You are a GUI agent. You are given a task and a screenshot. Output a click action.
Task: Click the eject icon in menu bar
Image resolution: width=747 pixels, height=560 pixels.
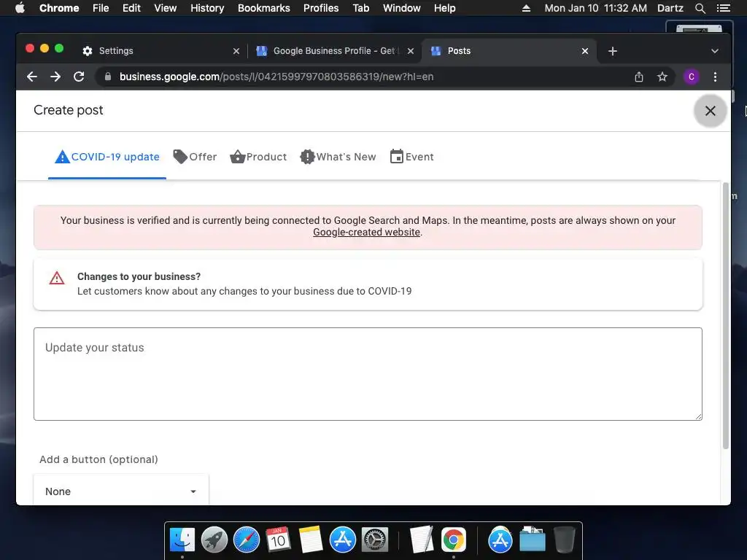526,8
